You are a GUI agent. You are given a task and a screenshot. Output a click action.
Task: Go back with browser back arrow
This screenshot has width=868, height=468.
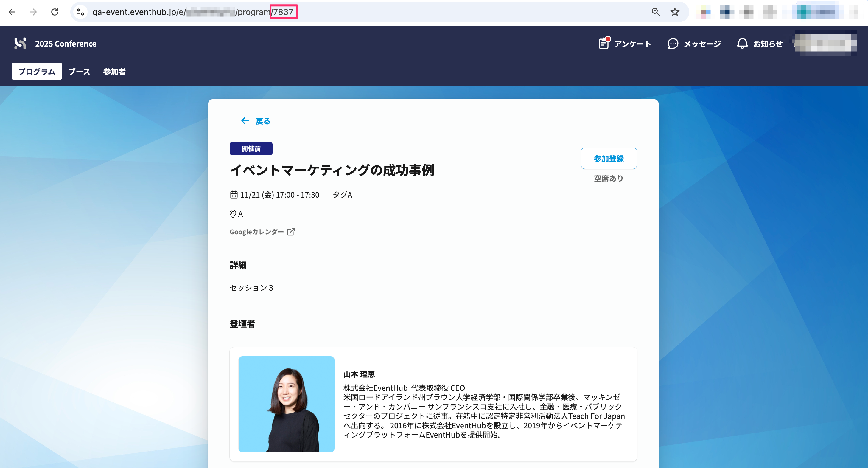click(12, 12)
